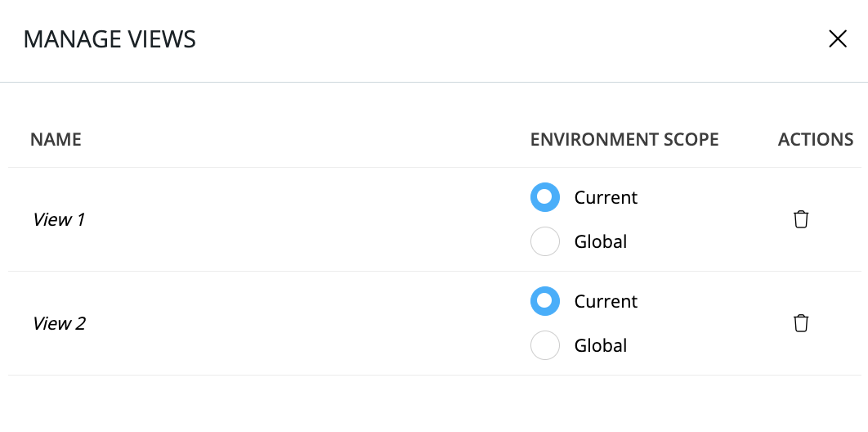Screen dimensions: 868x432
Task: Select the Current radio button for View 1
Action: pos(545,197)
